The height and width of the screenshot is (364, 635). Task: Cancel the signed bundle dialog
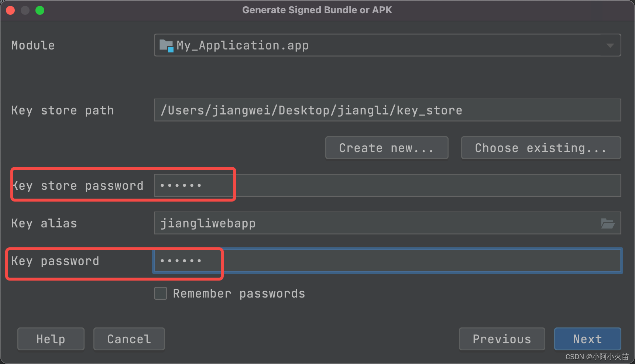coord(129,339)
